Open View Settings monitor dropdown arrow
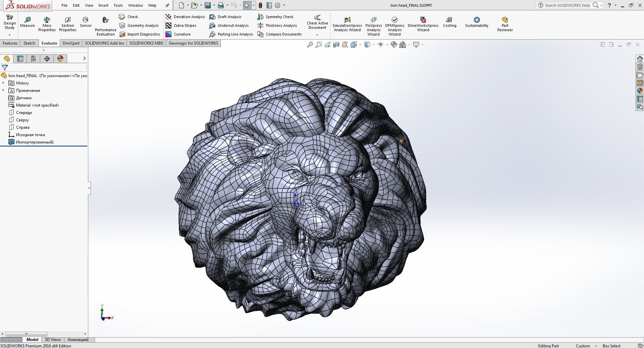 coord(423,45)
